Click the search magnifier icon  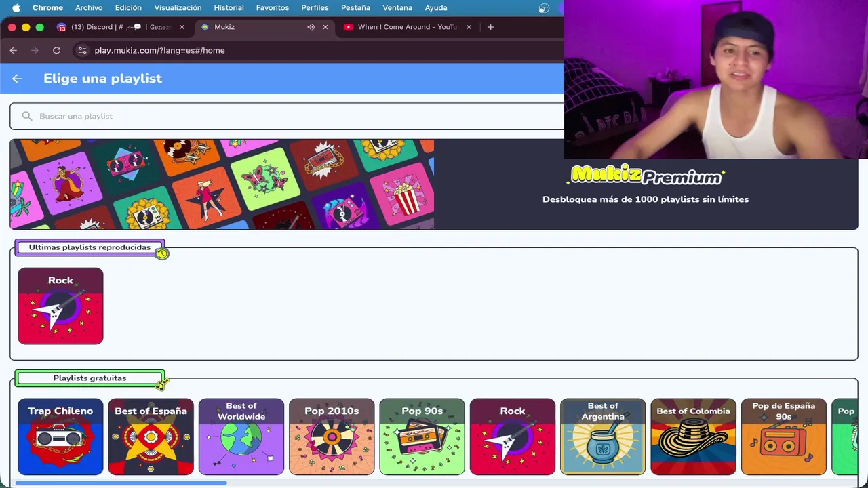pyautogui.click(x=27, y=116)
